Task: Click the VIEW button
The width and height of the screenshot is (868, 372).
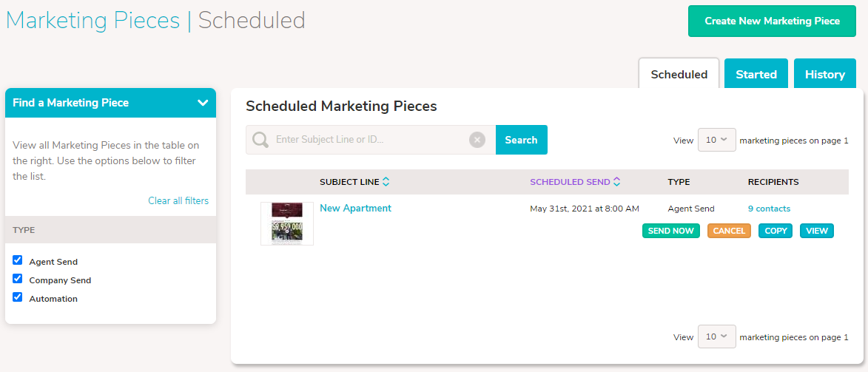Action: click(x=817, y=231)
